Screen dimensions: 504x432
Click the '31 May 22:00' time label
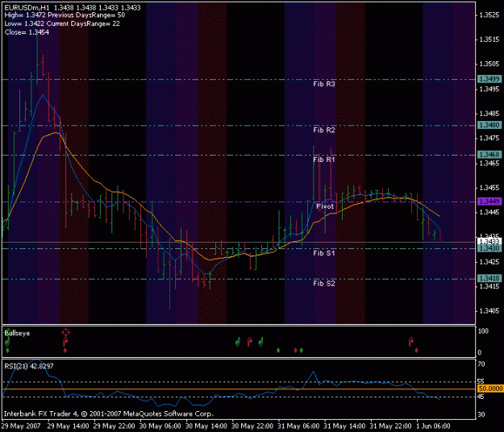(390, 426)
